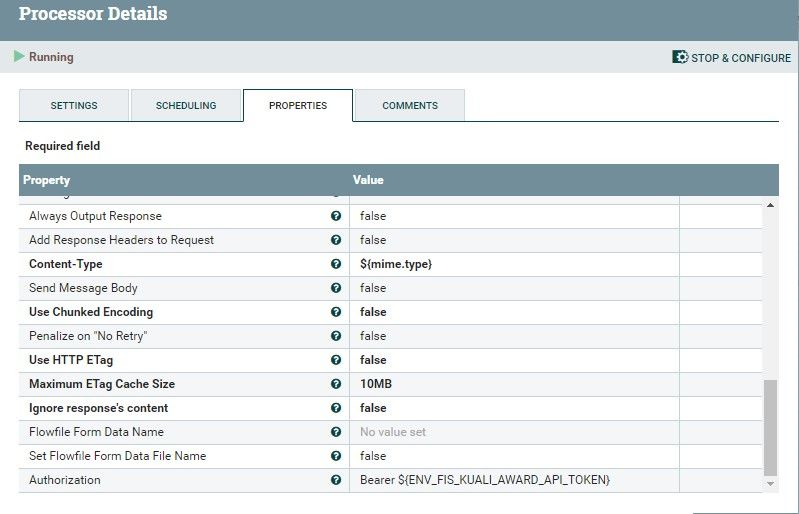Switch to the Settings tab
The image size is (799, 514).
(x=74, y=106)
